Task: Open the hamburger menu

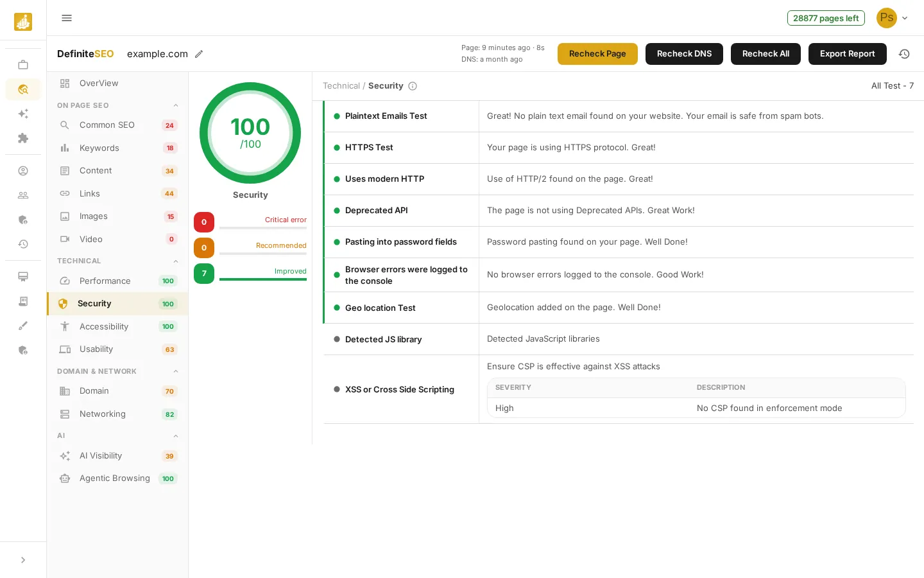Action: 67,18
